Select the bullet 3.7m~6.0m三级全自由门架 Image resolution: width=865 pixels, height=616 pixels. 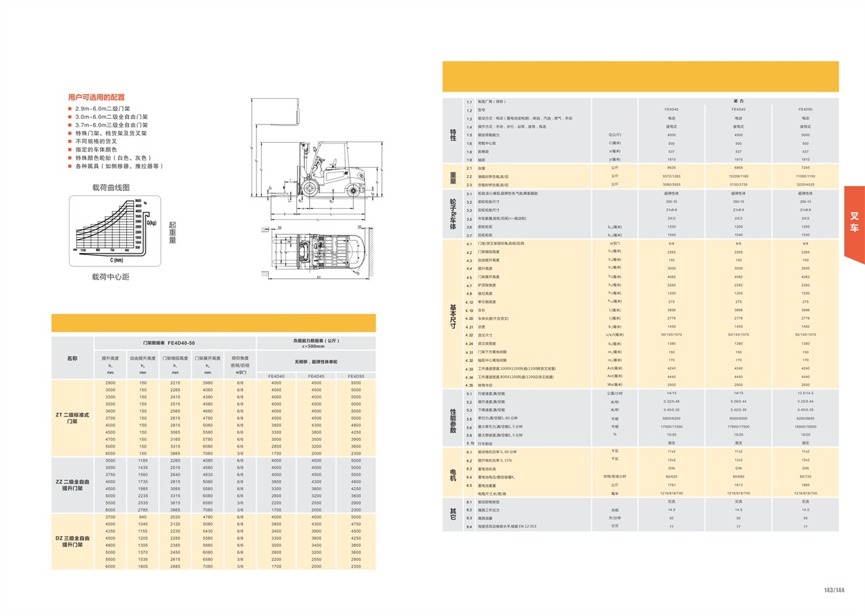click(107, 125)
